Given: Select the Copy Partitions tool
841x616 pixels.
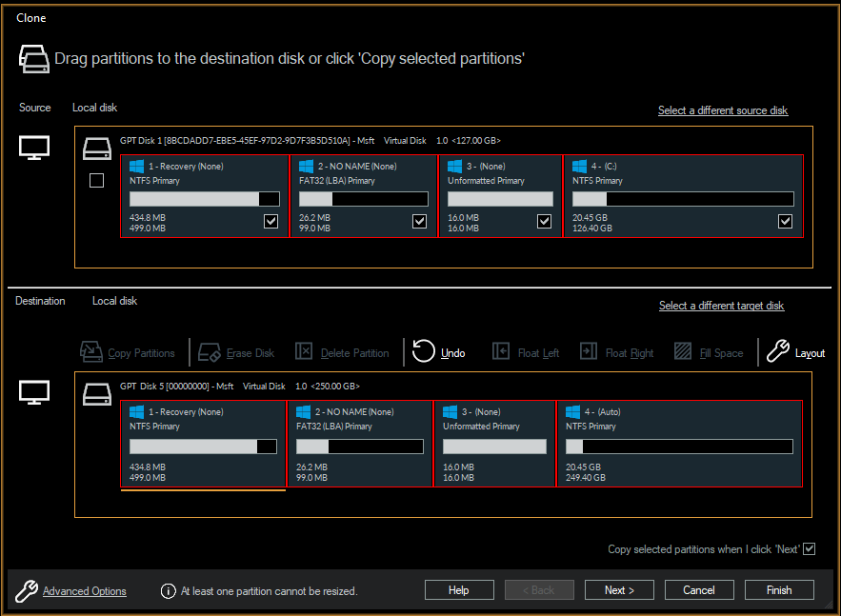Looking at the screenshot, I should click(91, 351).
